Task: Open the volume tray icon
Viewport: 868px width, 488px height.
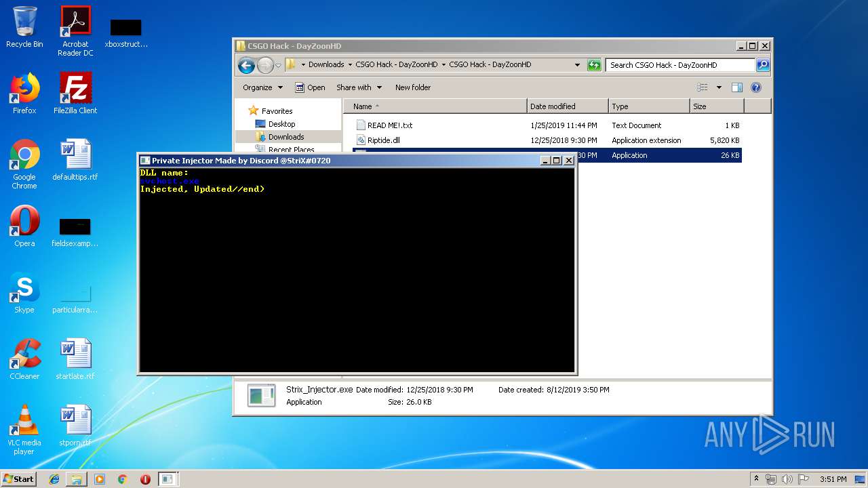Action: 787,479
